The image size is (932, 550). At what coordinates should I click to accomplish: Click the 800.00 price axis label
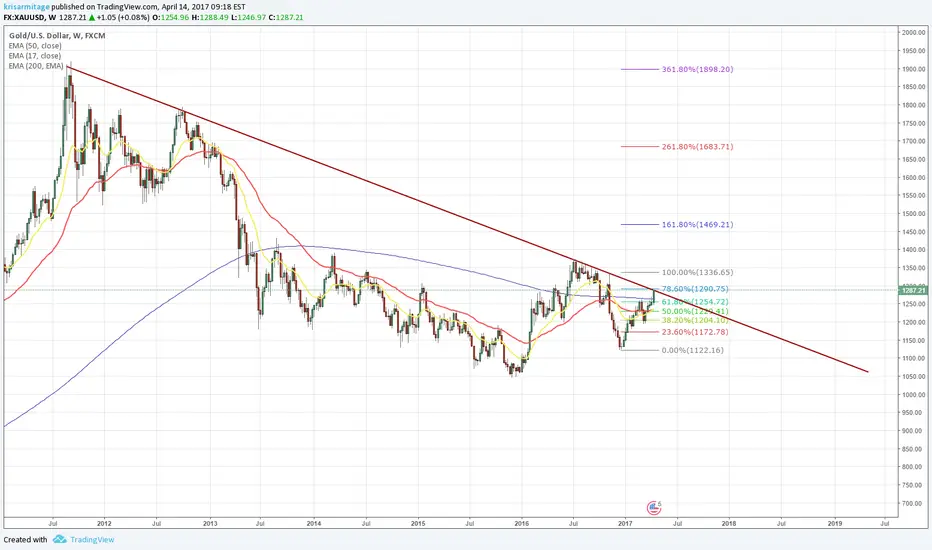pyautogui.click(x=914, y=467)
